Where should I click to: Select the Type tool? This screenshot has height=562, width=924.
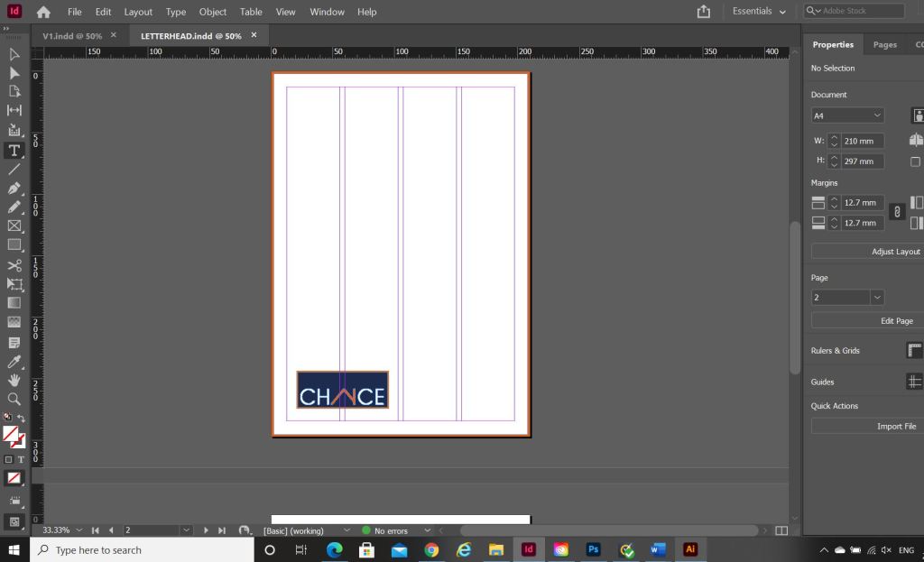14,150
